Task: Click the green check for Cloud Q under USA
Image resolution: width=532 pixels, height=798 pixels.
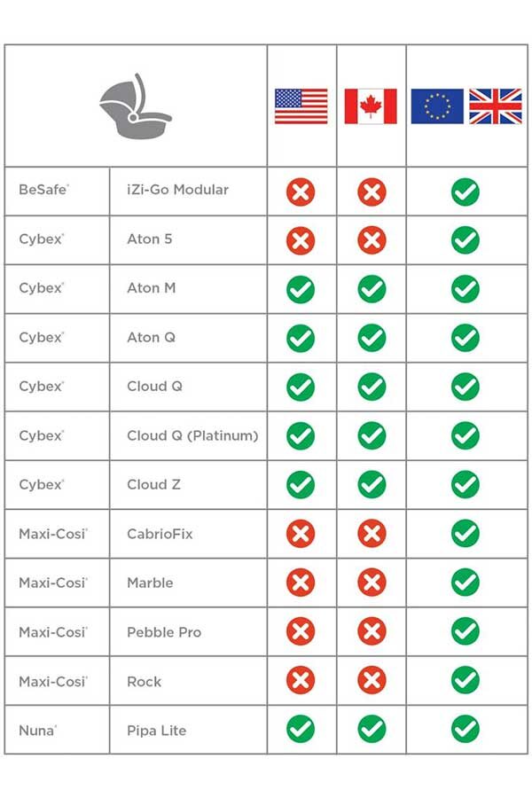Action: click(x=301, y=387)
